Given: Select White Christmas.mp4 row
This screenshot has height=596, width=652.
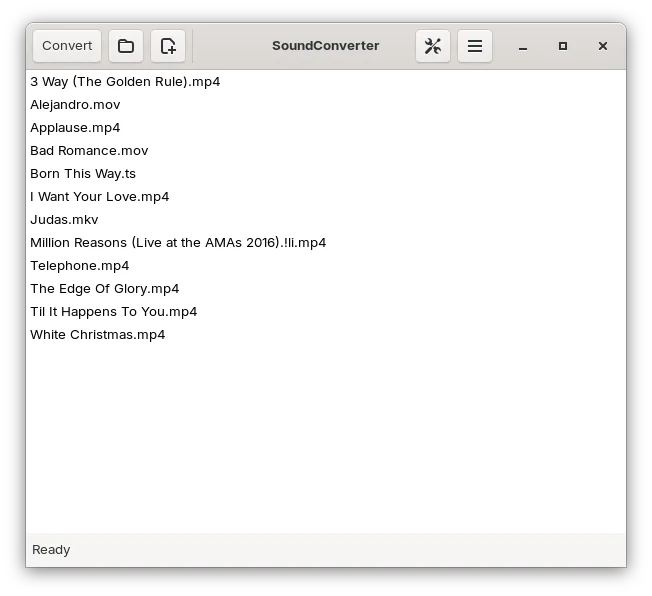Looking at the screenshot, I should point(98,335).
